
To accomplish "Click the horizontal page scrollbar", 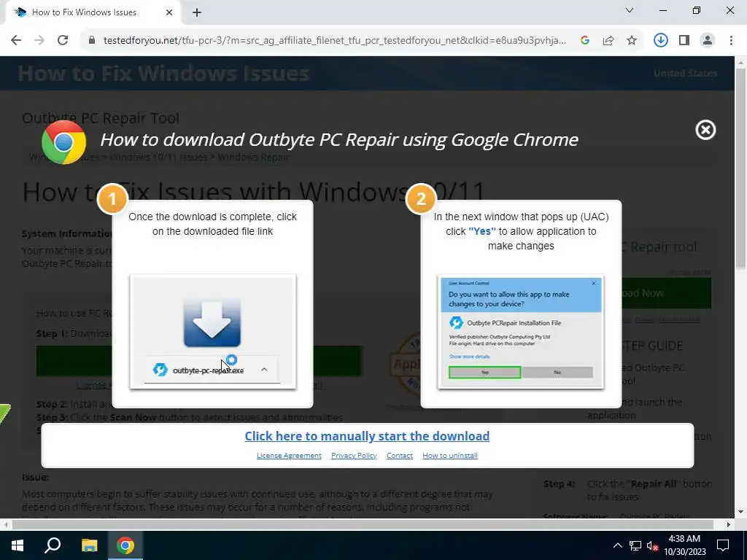I will point(362,525).
